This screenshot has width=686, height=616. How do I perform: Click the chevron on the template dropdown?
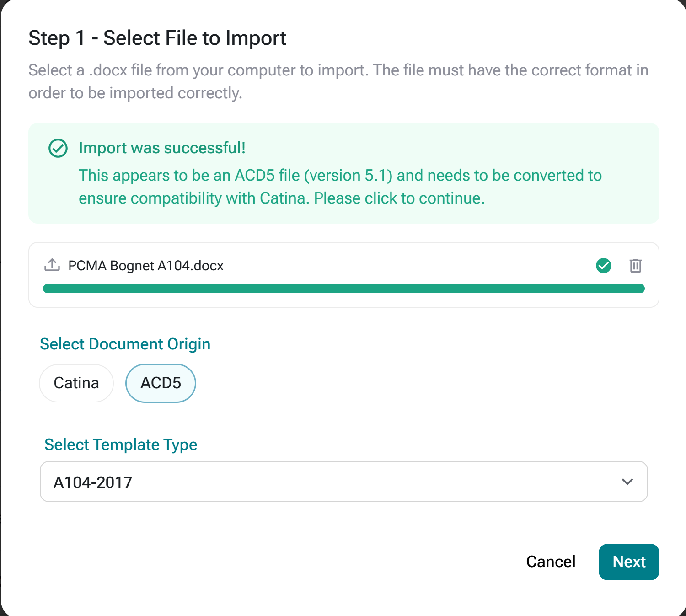(x=628, y=482)
